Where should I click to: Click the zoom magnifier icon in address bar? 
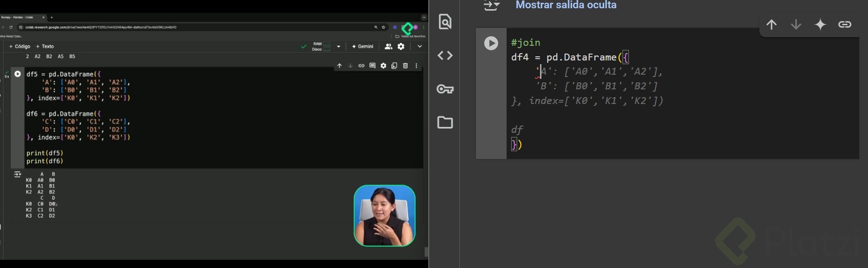(x=376, y=27)
